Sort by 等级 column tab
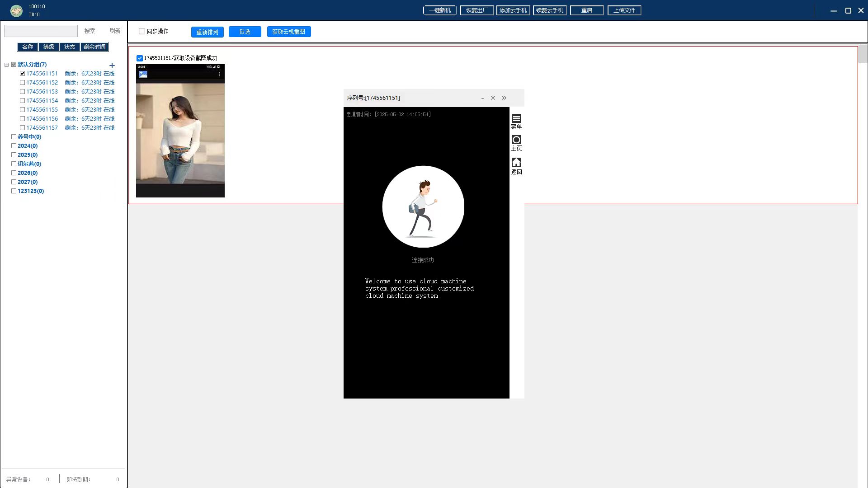This screenshot has width=868, height=488. pyautogui.click(x=48, y=47)
